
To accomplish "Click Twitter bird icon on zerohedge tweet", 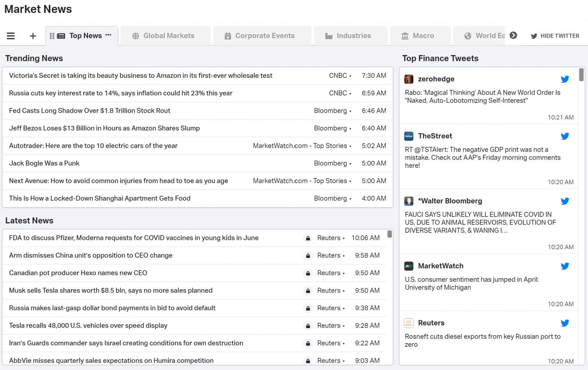I will [x=565, y=79].
